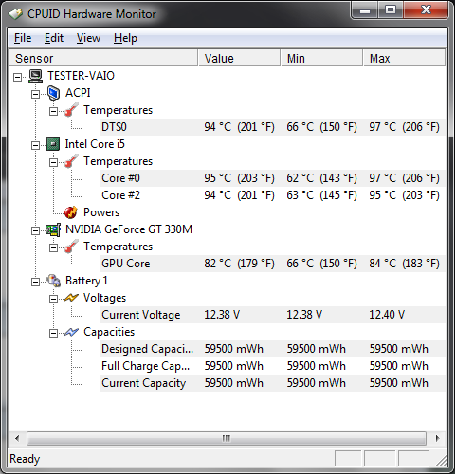Select the Full Charge Cap... row
This screenshot has width=456, height=476.
(x=272, y=366)
